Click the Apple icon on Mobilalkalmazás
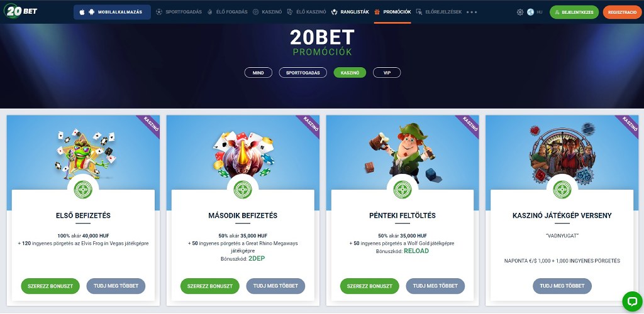The image size is (644, 314). [82, 13]
